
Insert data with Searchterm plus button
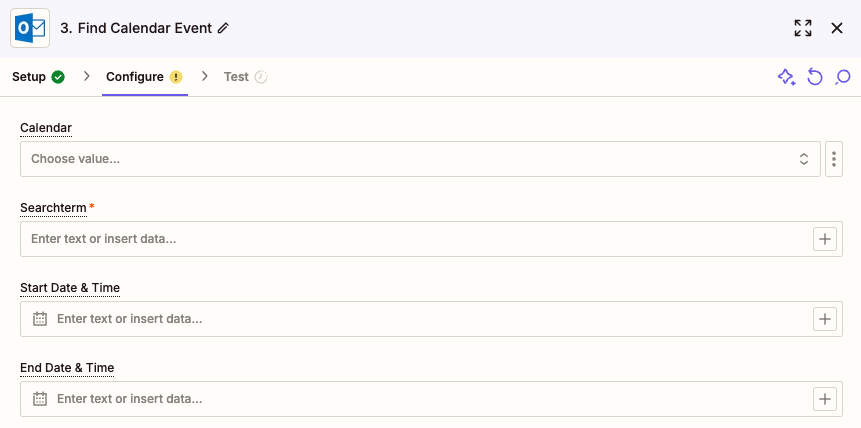(825, 239)
